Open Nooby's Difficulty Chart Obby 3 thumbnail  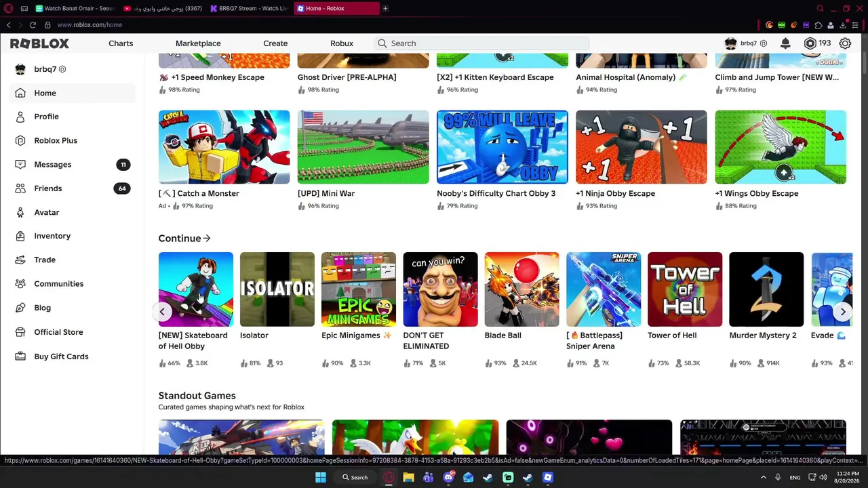point(502,147)
